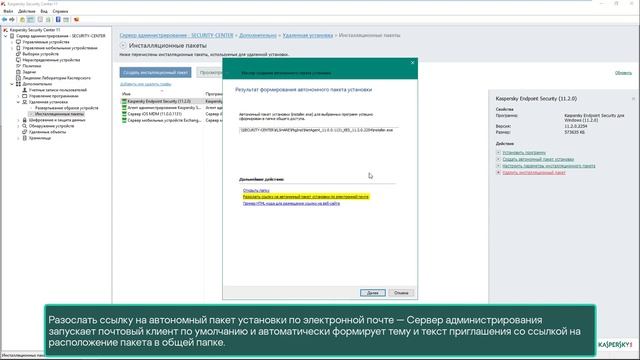Select the Управление мобильными устройствами icon
640x360 pixels.
click(18, 48)
